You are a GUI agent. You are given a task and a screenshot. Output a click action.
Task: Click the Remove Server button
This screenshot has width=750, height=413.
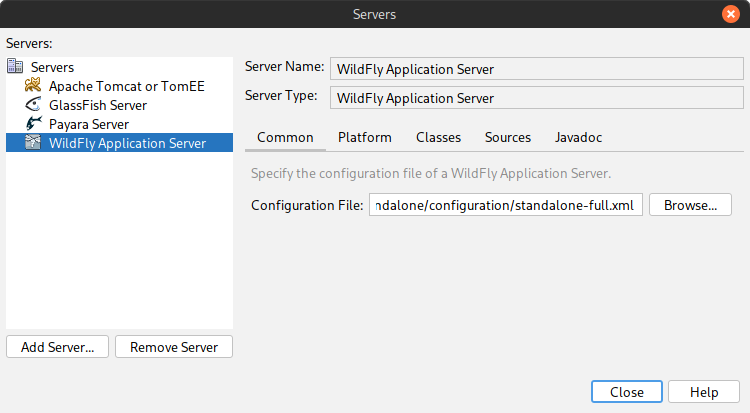click(x=174, y=347)
